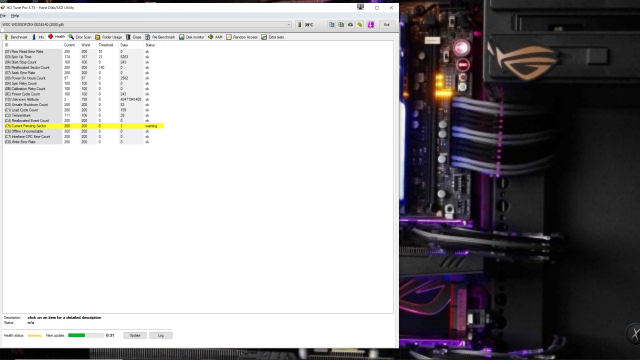This screenshot has height=360, width=640.
Task: Select the (07) Seek Error Rate row
Action: pyautogui.click(x=84, y=73)
